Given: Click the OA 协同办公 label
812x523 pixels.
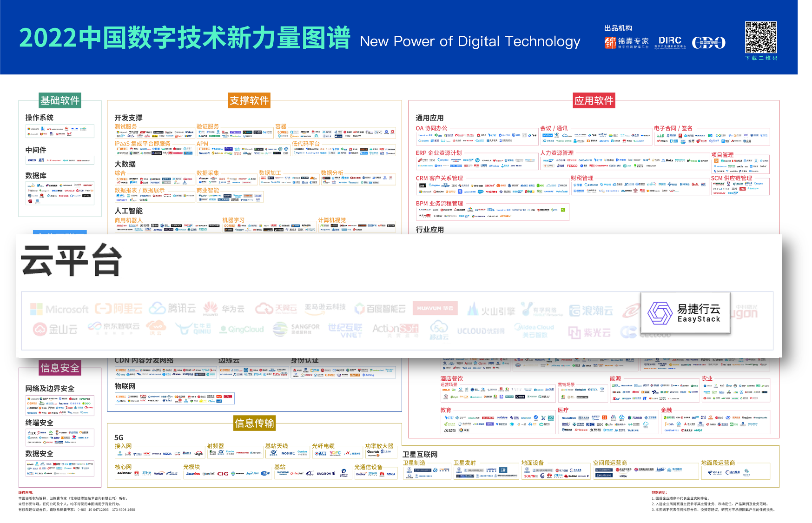Looking at the screenshot, I should click(431, 128).
